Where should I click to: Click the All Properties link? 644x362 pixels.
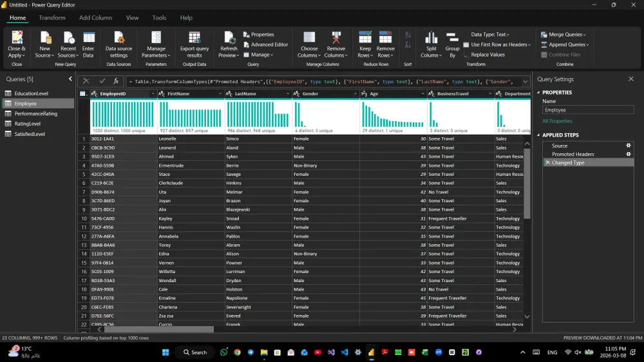(557, 121)
